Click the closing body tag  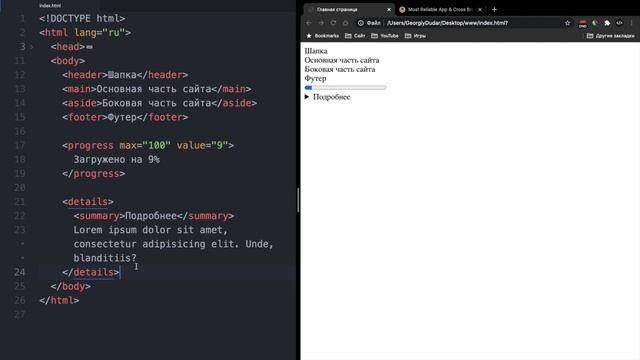pos(71,286)
